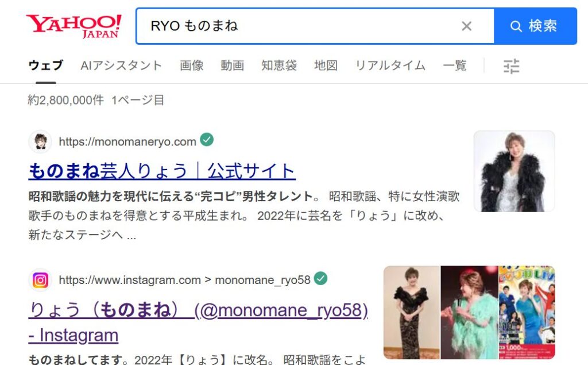Image resolution: width=588 pixels, height=365 pixels.
Task: Go to the リアルタイム tab
Action: [x=390, y=66]
